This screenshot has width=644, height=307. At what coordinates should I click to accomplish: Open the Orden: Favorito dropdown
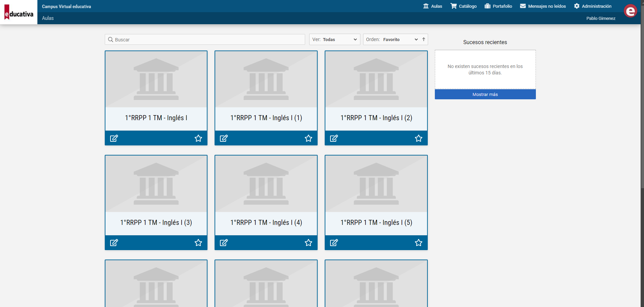391,39
